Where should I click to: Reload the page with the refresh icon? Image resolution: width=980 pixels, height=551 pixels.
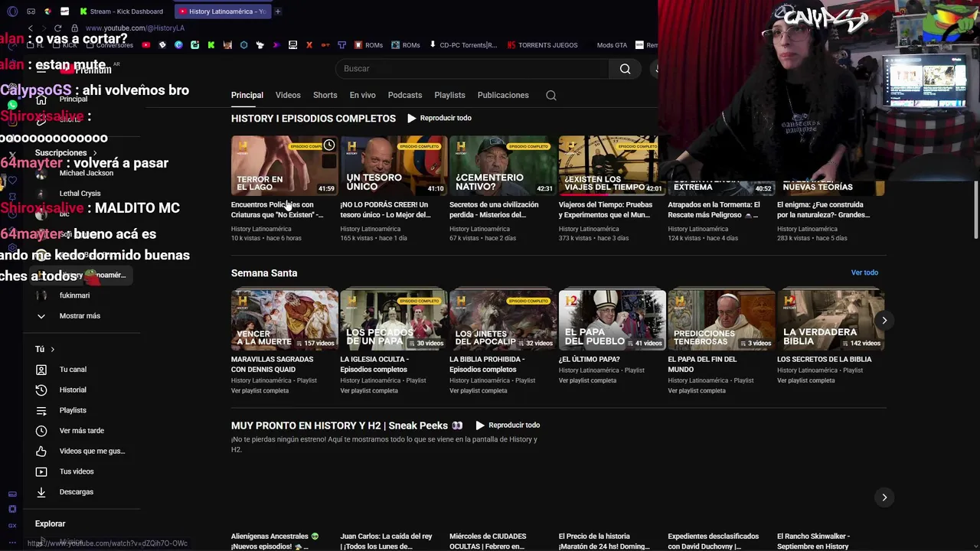(x=57, y=28)
